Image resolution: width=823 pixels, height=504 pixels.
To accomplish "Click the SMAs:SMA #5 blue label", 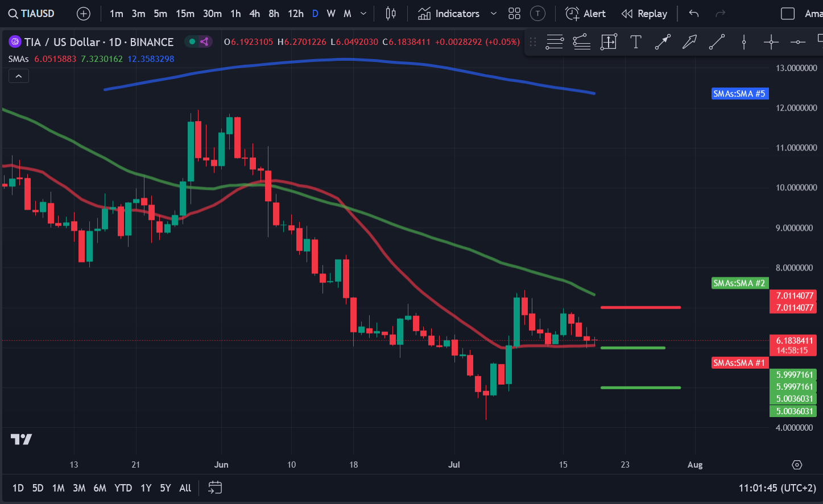I will click(x=740, y=94).
